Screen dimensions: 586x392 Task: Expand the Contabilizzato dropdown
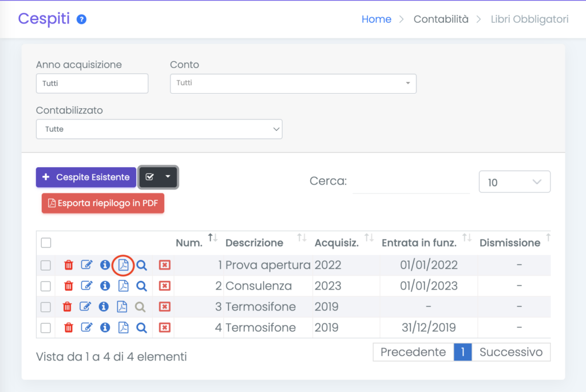(x=159, y=129)
